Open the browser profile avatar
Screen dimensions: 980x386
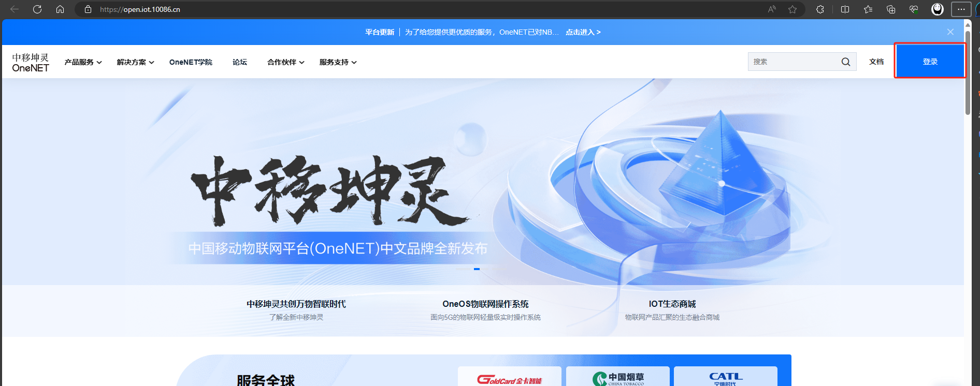[x=938, y=9]
